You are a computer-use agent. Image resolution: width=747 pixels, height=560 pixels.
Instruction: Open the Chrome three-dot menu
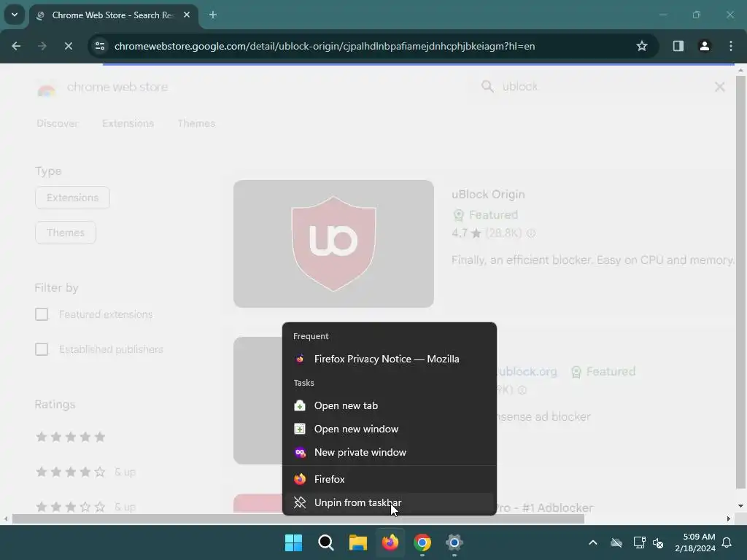click(731, 46)
